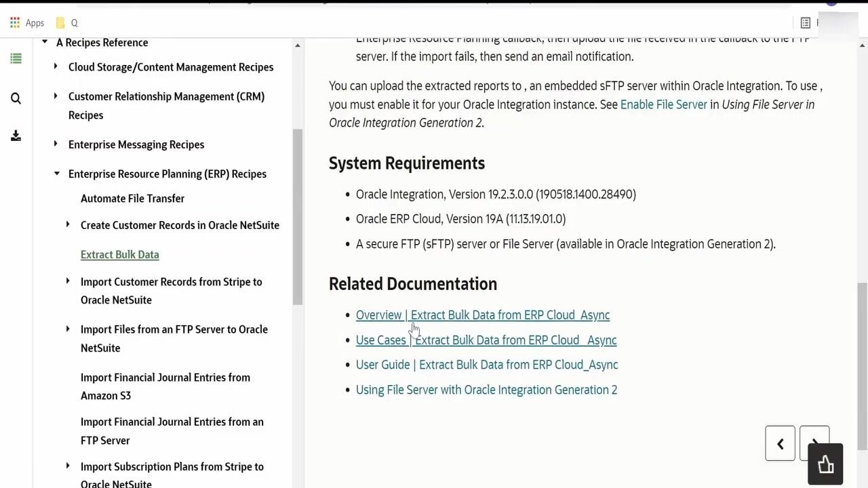
Task: Open the table of contents list icon
Action: click(16, 59)
